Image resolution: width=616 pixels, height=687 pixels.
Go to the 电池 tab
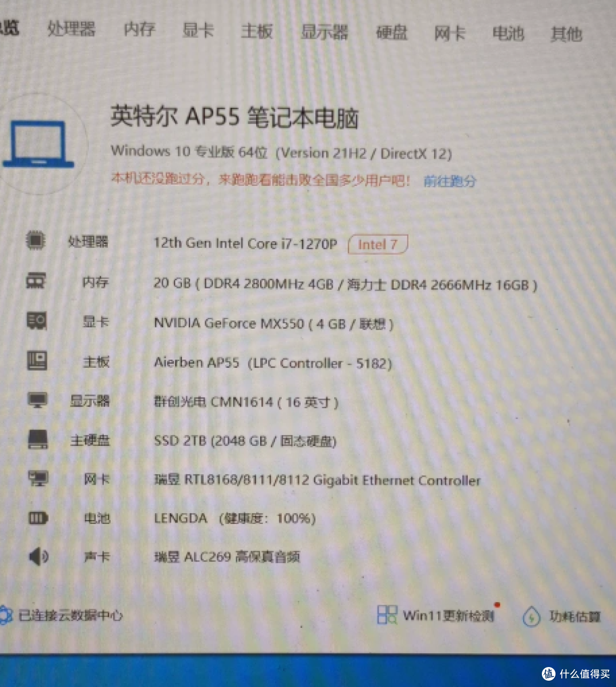tap(508, 34)
